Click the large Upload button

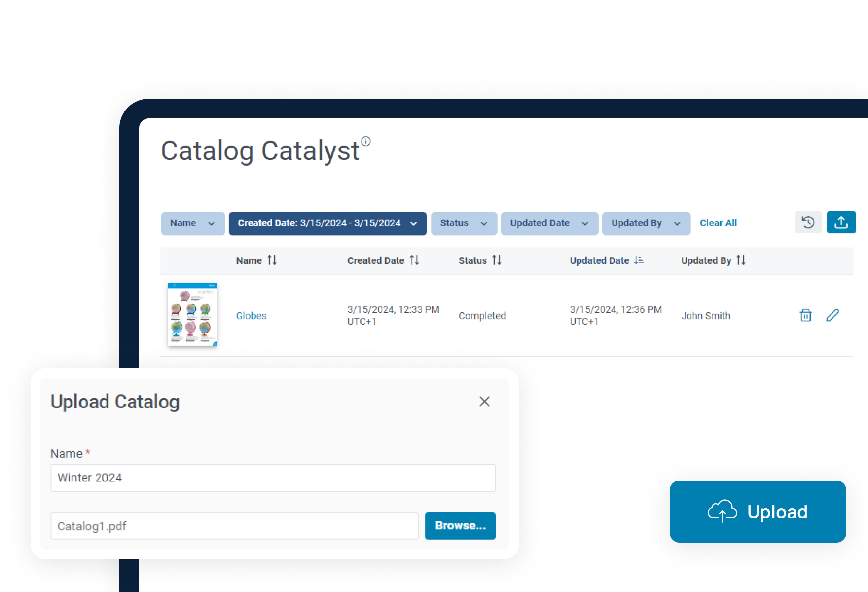point(758,512)
